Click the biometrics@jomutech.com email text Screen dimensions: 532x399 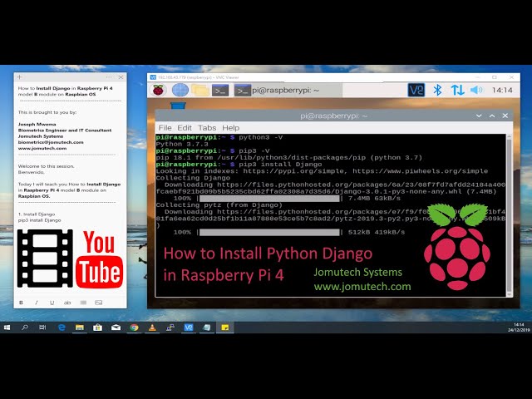(51, 142)
